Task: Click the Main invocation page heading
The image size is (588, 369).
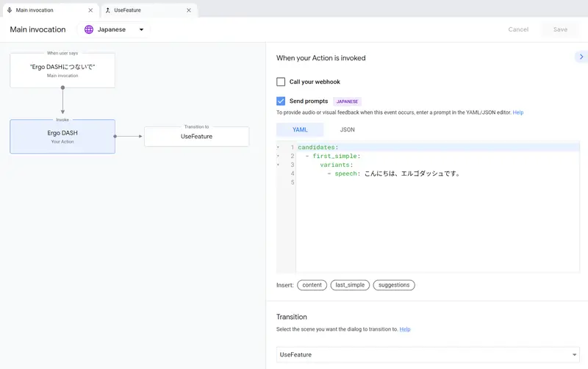Action: click(x=38, y=29)
